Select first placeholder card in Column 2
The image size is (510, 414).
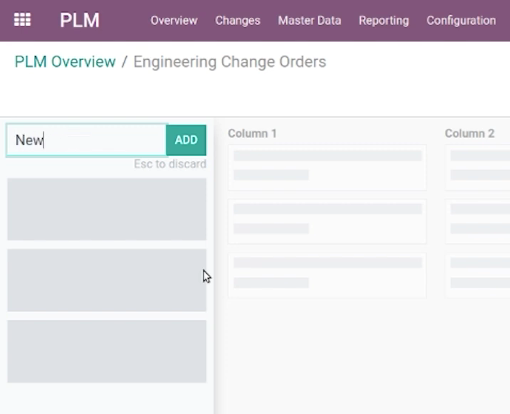[477, 167]
